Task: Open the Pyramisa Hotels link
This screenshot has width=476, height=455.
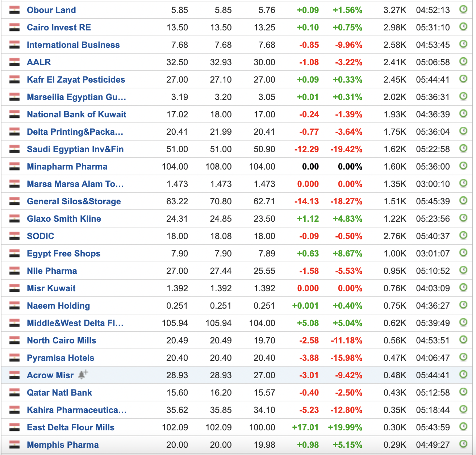Action: [x=60, y=358]
